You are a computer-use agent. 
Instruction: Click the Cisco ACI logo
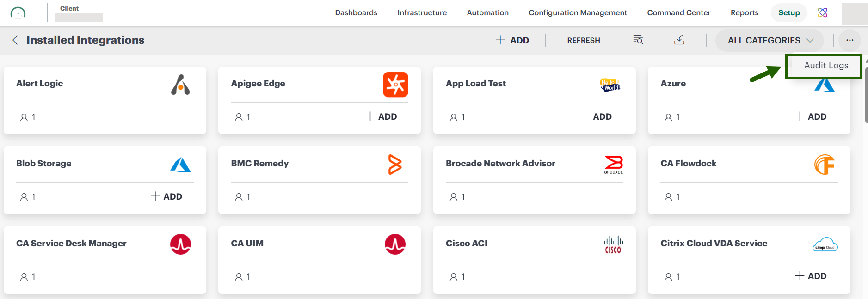tap(613, 244)
